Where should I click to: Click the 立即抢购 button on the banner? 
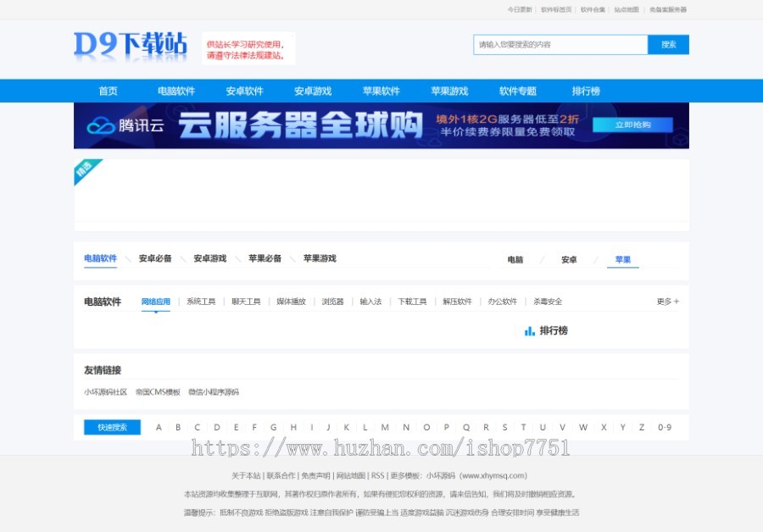[632, 125]
